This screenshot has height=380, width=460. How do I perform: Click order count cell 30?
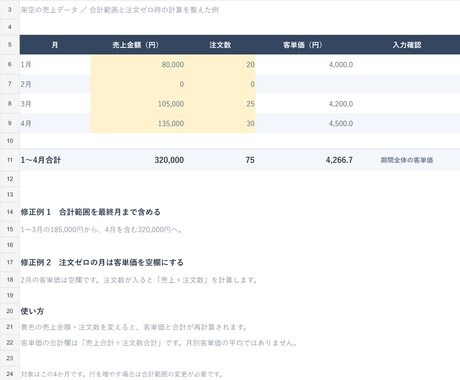[220, 123]
